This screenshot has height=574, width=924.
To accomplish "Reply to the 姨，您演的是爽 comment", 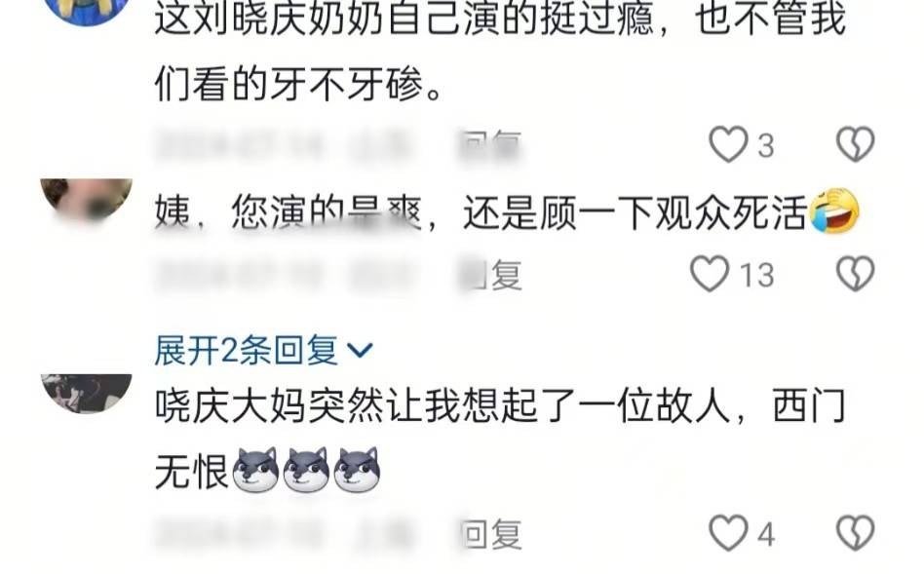I will pos(491,275).
